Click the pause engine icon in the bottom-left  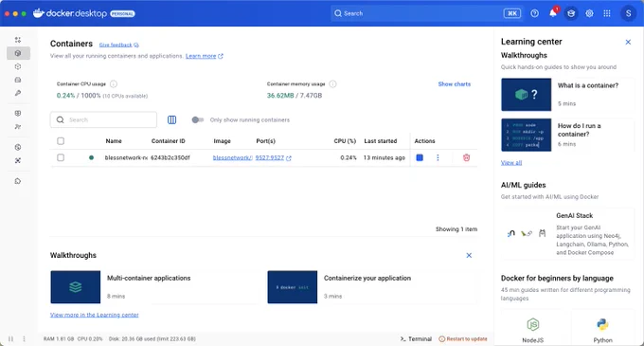pos(10,339)
